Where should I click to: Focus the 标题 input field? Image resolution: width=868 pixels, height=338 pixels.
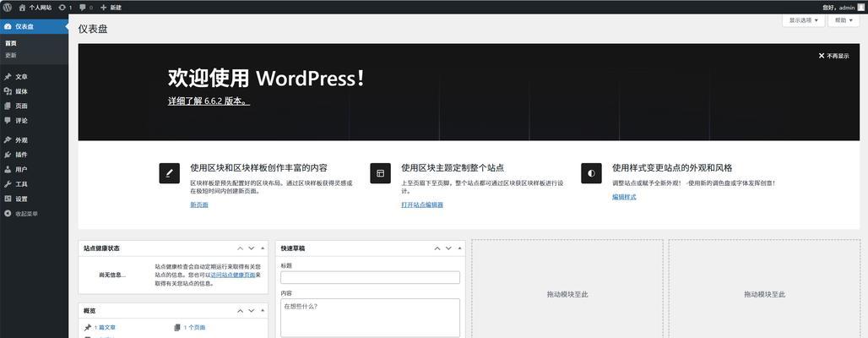pos(370,277)
